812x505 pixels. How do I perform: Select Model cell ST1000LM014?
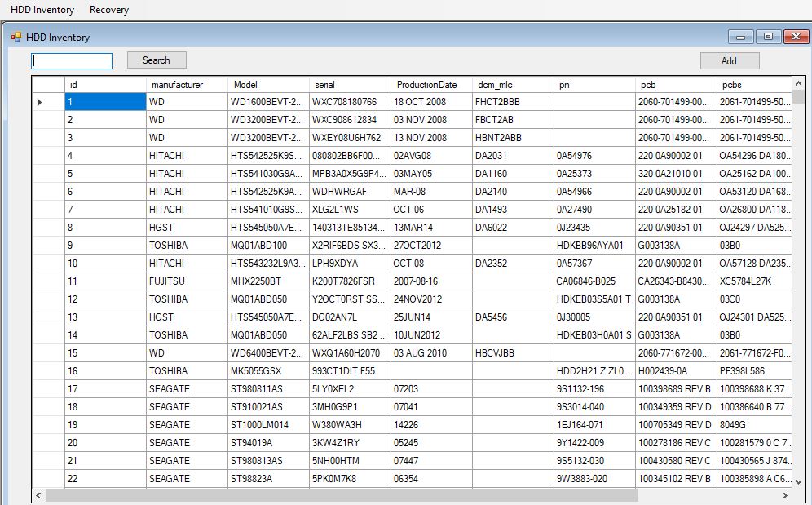[x=268, y=424]
